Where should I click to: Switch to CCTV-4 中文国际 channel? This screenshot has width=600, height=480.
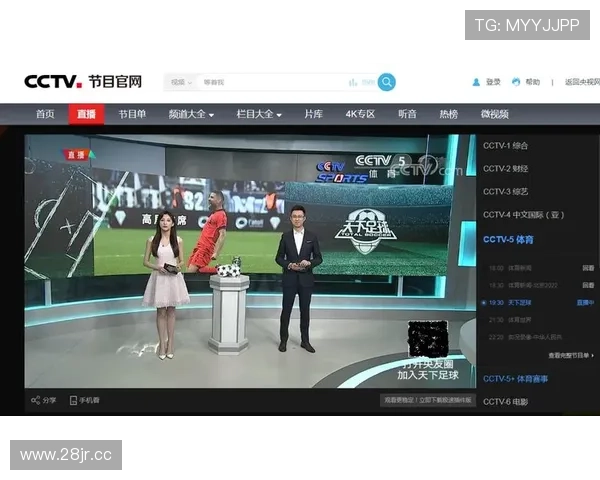(x=523, y=215)
